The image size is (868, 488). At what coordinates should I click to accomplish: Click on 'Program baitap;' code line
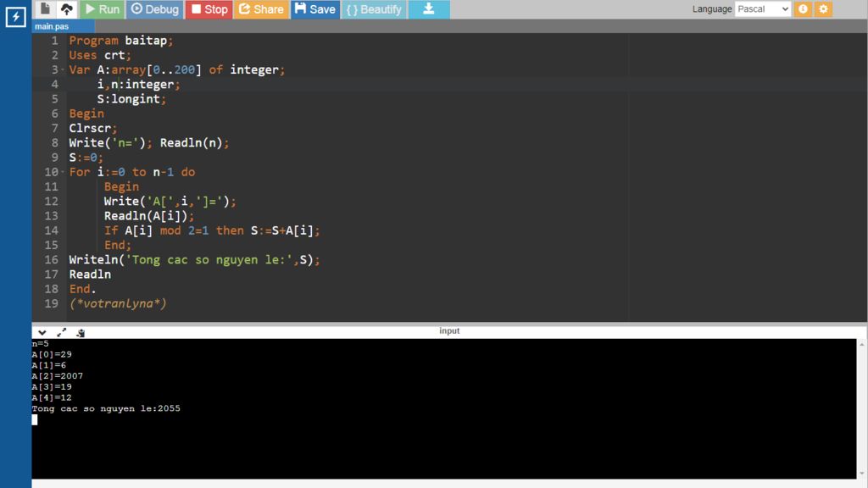(x=120, y=41)
